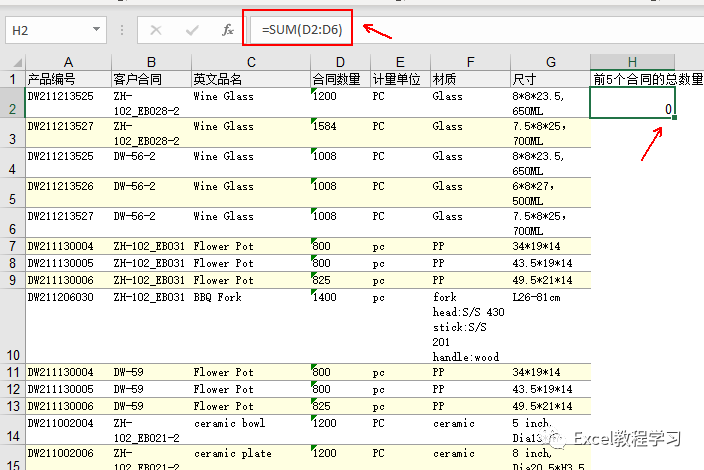Click the ceramic plate cell
The height and width of the screenshot is (470, 704).
(251, 458)
